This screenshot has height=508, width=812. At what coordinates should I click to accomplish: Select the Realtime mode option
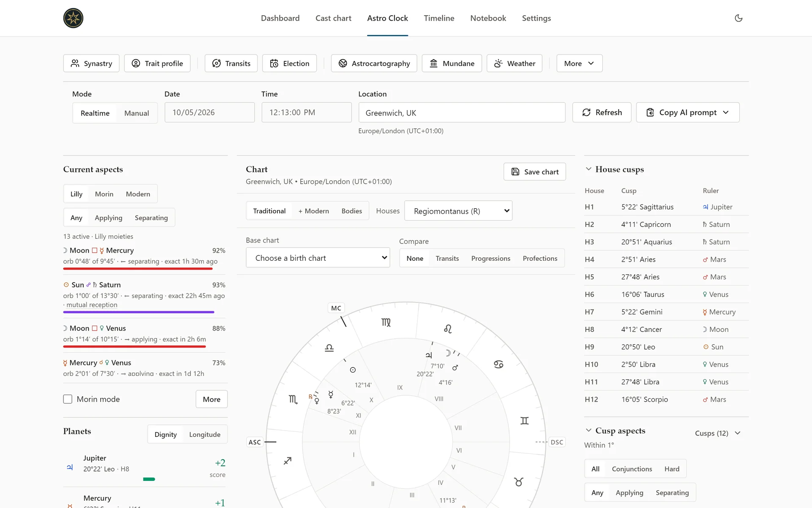[x=95, y=113]
